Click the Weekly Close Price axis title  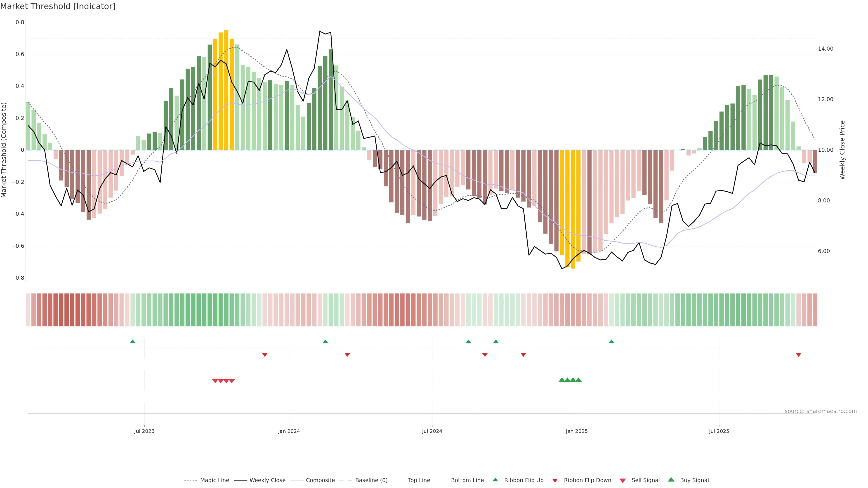tap(842, 150)
